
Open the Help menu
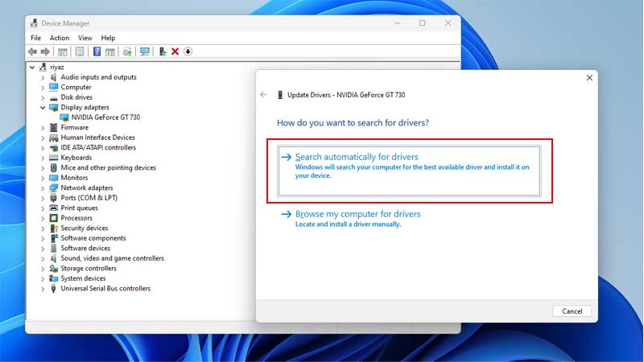click(108, 38)
